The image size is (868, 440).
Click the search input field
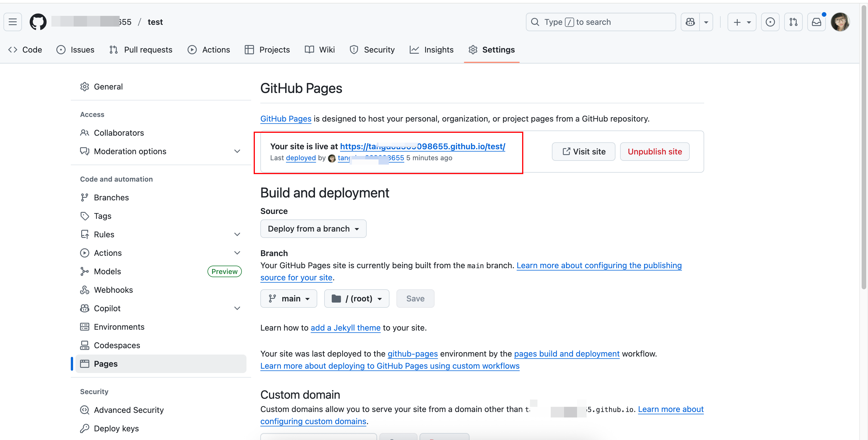(x=600, y=22)
